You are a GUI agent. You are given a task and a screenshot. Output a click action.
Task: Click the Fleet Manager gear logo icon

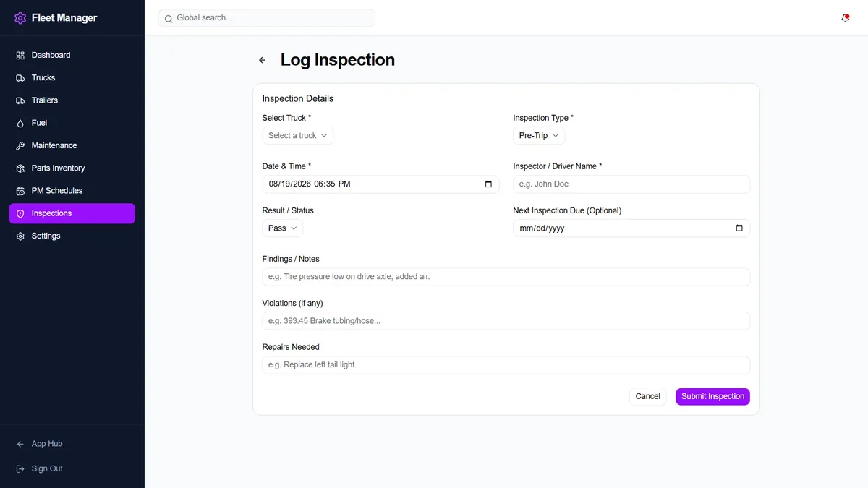pos(20,18)
